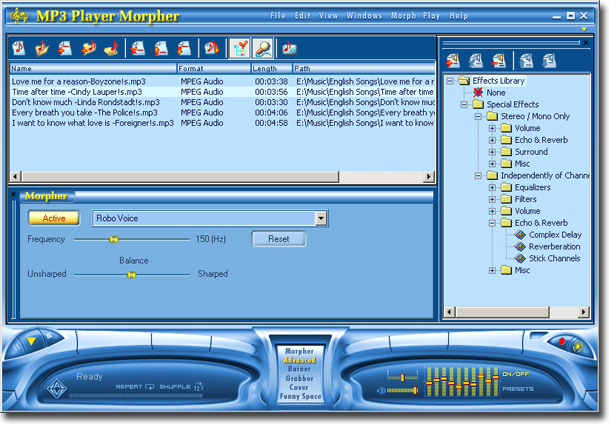Viewport: 609px width, 424px height.
Task: Toggle Repeat mode
Action: pos(135,387)
